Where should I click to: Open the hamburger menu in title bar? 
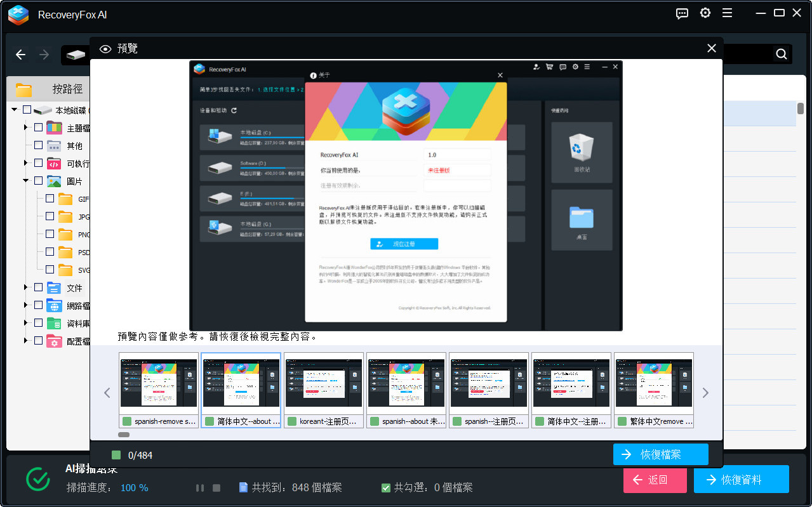728,13
